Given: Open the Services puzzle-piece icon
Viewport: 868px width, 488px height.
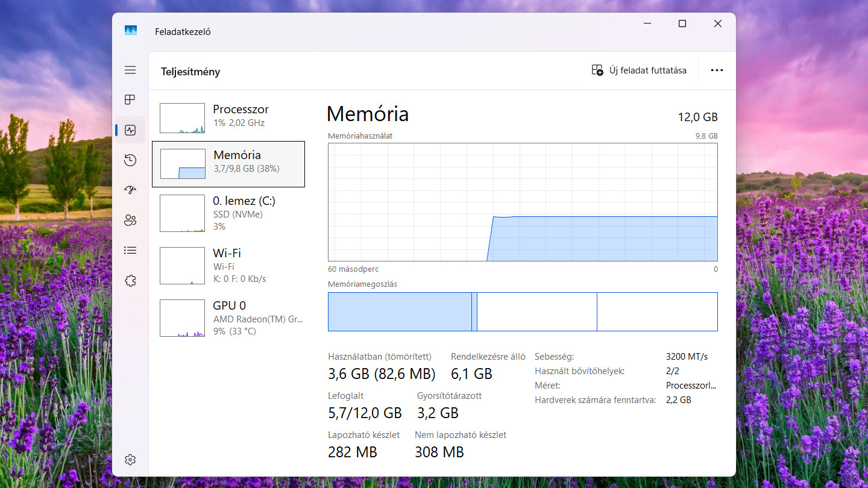Looking at the screenshot, I should (130, 281).
